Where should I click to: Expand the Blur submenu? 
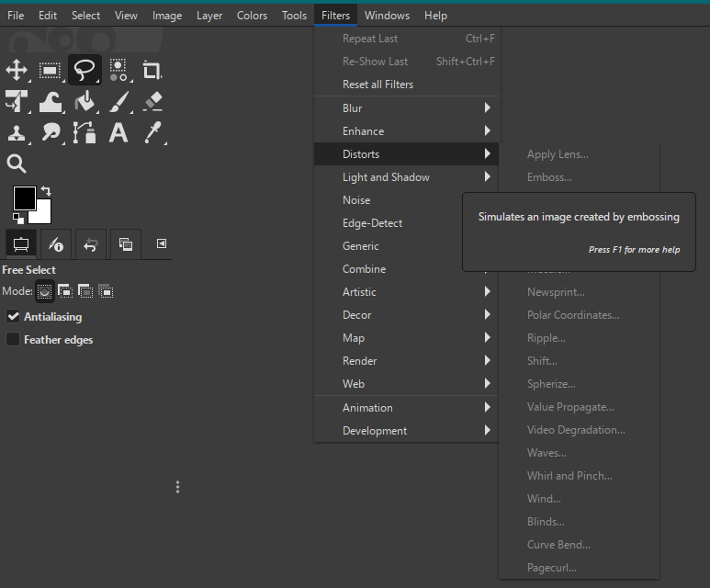point(407,108)
